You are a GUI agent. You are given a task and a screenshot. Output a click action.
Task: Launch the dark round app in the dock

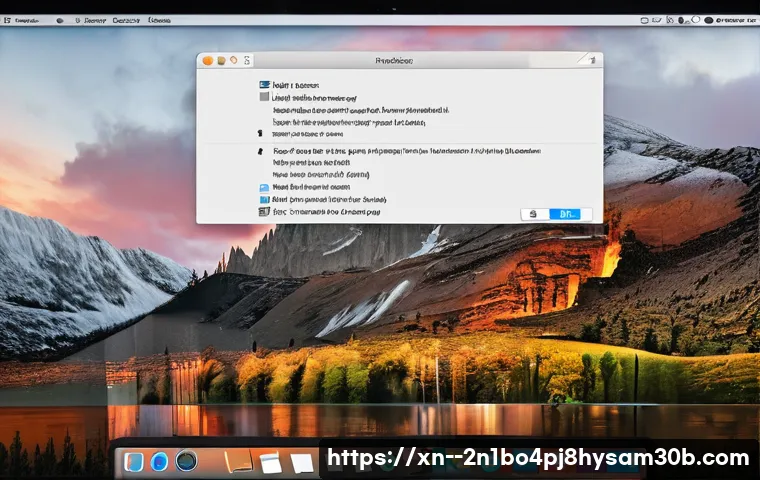point(186,461)
